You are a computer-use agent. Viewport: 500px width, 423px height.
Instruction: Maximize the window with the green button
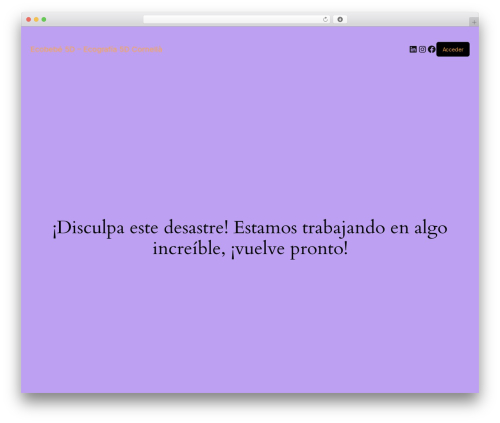tap(44, 19)
